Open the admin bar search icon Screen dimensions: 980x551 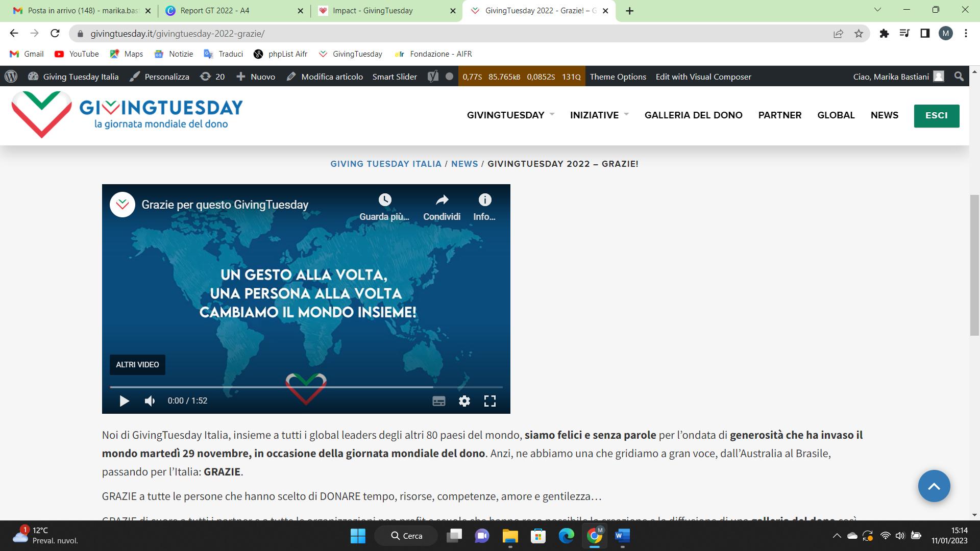(x=959, y=77)
